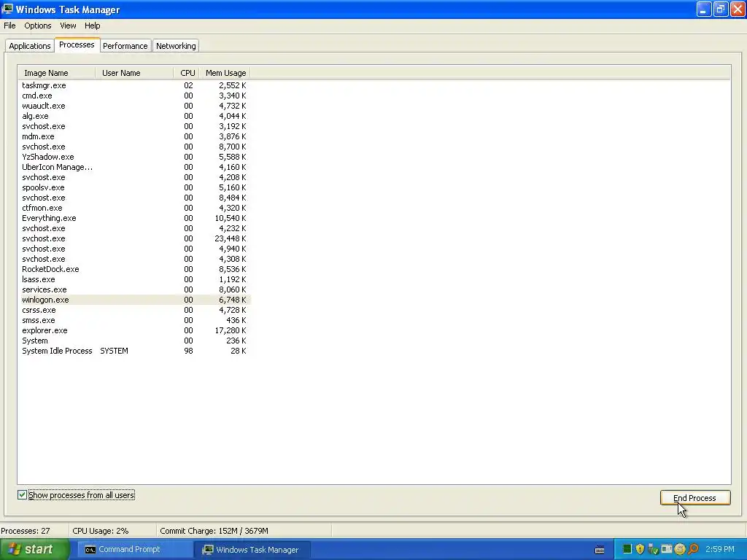The width and height of the screenshot is (747, 560).
Task: Open the View menu
Action: tap(68, 26)
